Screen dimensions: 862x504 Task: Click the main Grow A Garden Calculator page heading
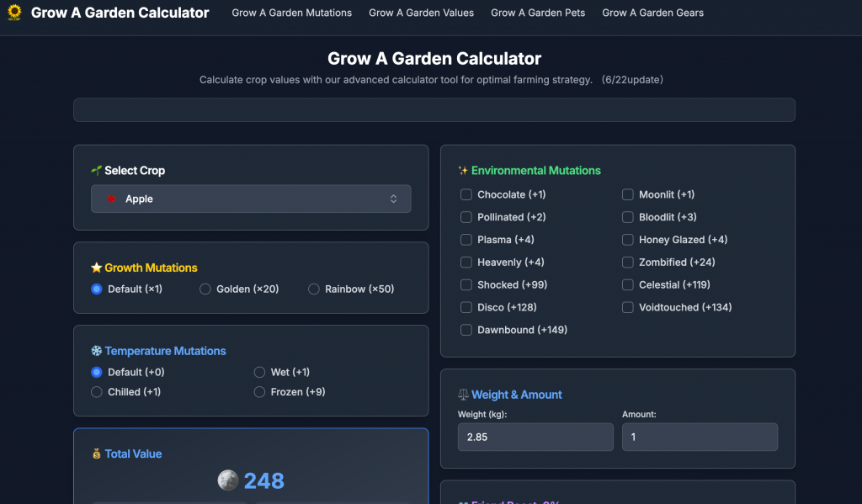pyautogui.click(x=434, y=58)
